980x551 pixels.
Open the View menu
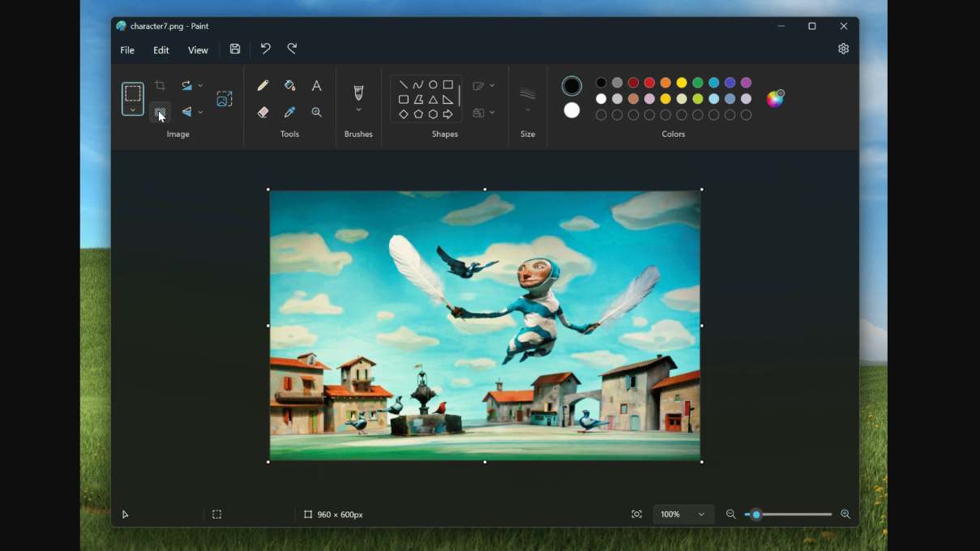(198, 50)
